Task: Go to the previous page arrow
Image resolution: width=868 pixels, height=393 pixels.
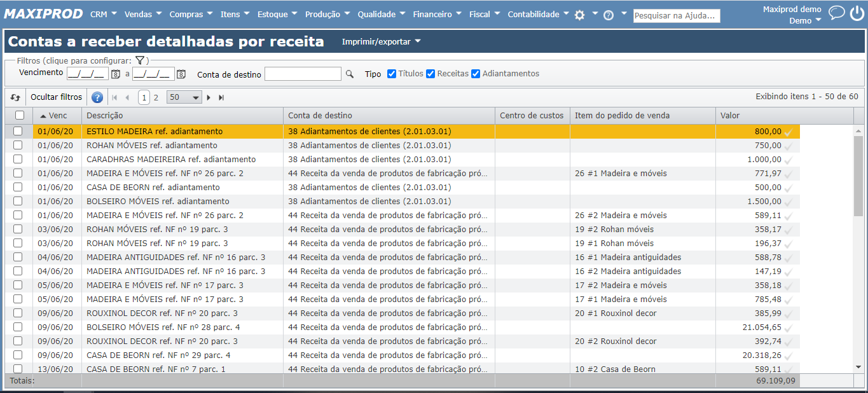Action: tap(127, 97)
